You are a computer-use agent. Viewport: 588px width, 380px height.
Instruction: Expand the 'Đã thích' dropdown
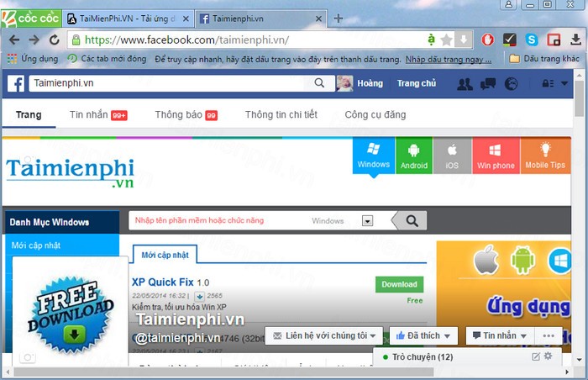[447, 336]
